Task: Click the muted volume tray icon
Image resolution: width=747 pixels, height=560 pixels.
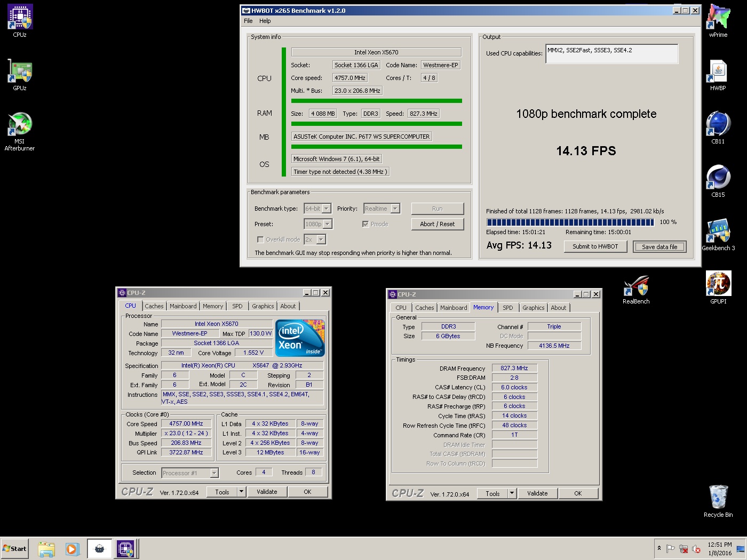Action: tap(696, 549)
